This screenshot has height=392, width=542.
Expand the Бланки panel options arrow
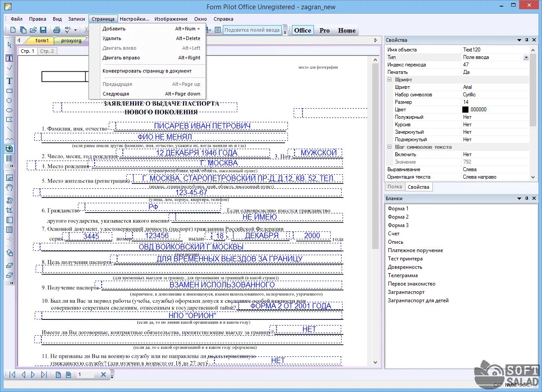(520, 198)
